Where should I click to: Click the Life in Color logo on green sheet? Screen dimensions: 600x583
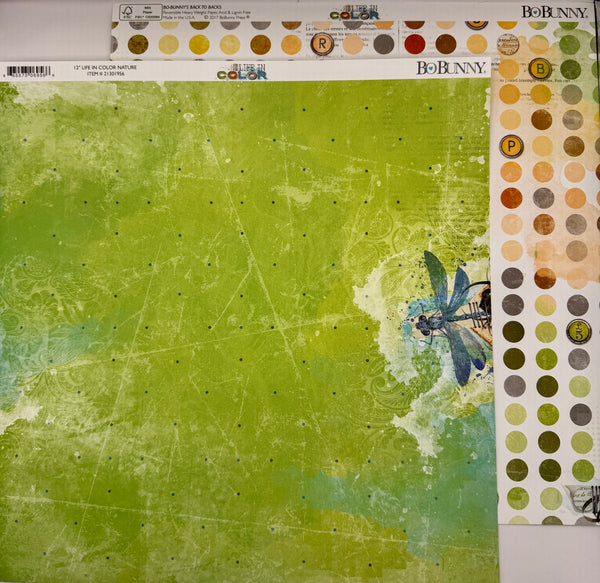[242, 72]
